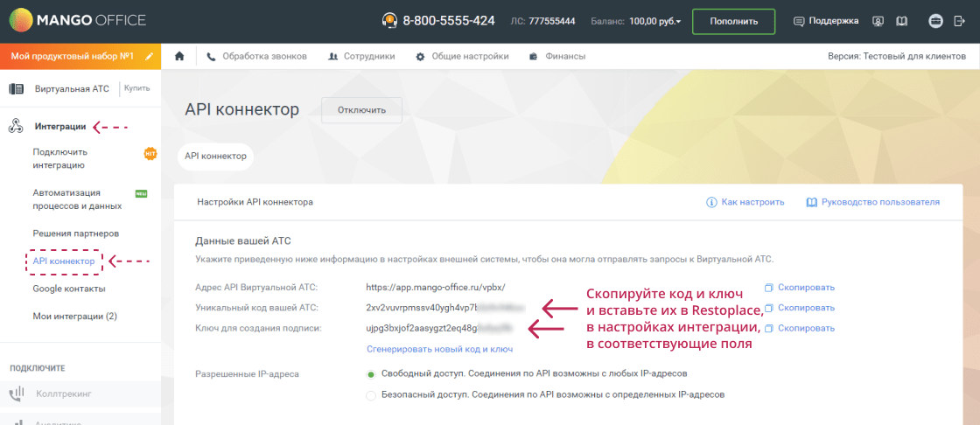Click the Интеграции icon
Image resolution: width=980 pixels, height=425 pixels.
[16, 127]
